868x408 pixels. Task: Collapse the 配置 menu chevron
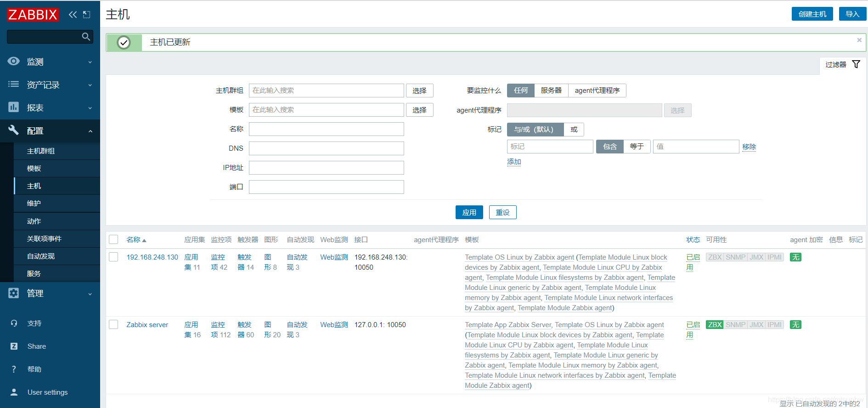[90, 131]
